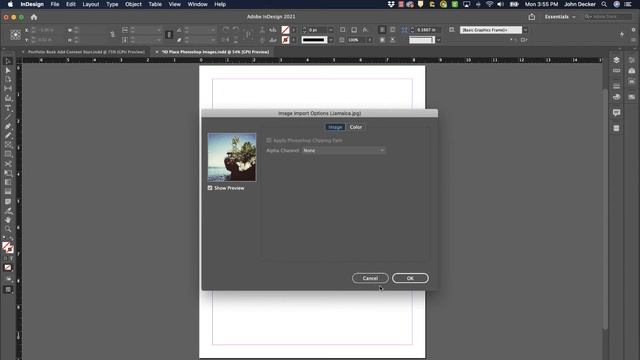The height and width of the screenshot is (360, 640).
Task: Select the Selection tool arrow
Action: (8, 61)
